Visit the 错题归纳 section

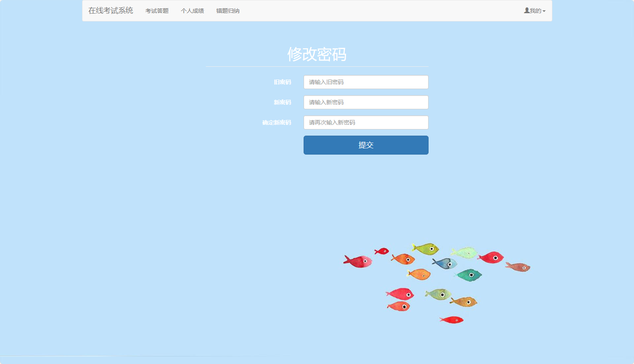(228, 11)
